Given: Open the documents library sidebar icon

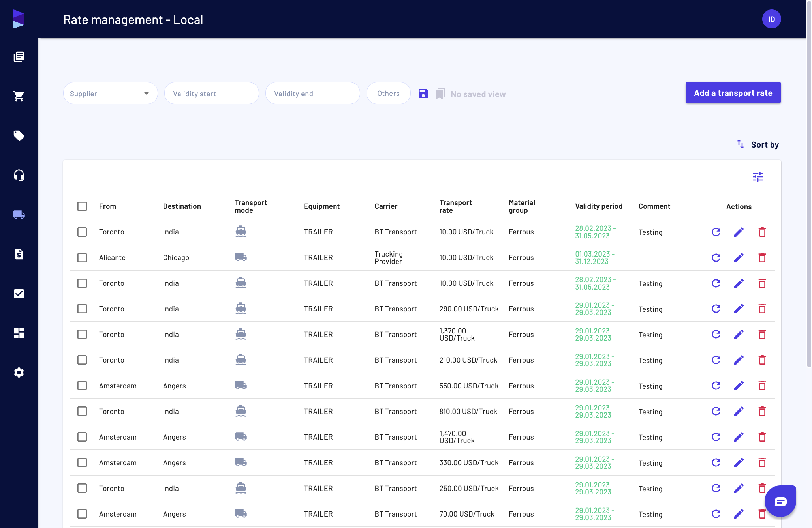Looking at the screenshot, I should pyautogui.click(x=19, y=57).
